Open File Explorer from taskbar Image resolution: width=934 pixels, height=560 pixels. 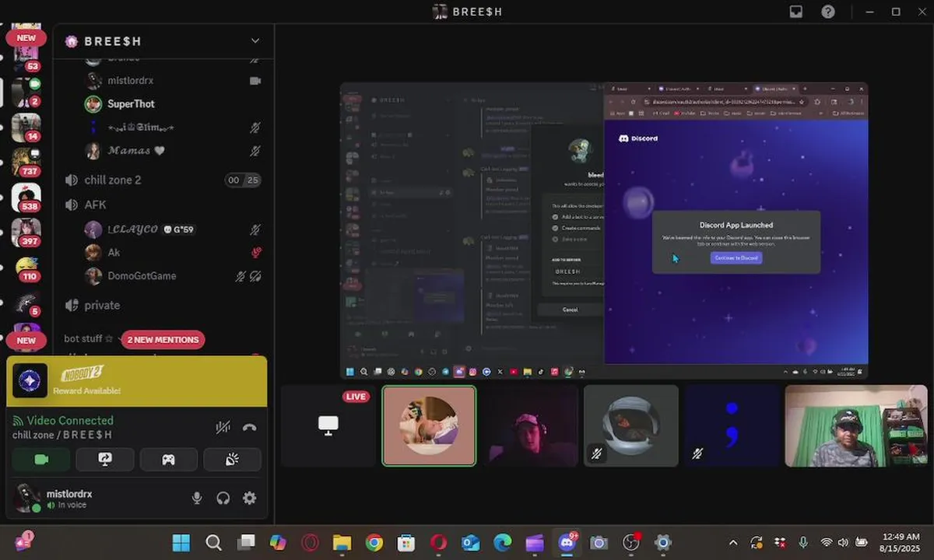(342, 543)
